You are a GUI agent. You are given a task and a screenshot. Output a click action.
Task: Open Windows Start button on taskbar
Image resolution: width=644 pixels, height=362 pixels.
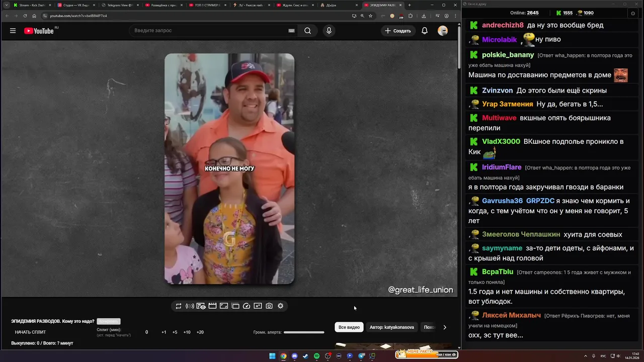tap(272, 356)
